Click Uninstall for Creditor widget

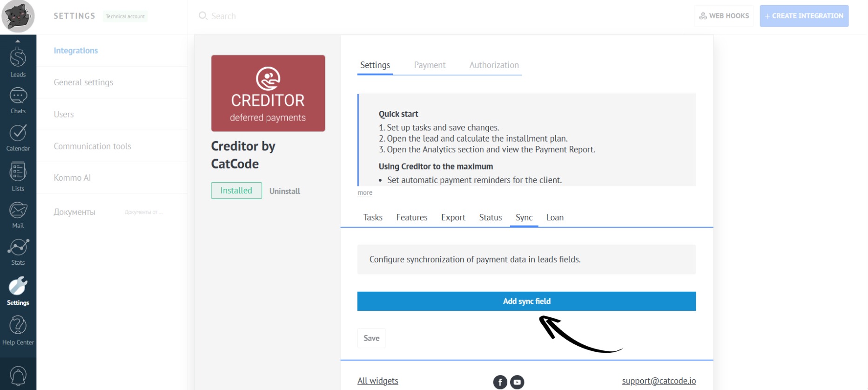pos(284,191)
